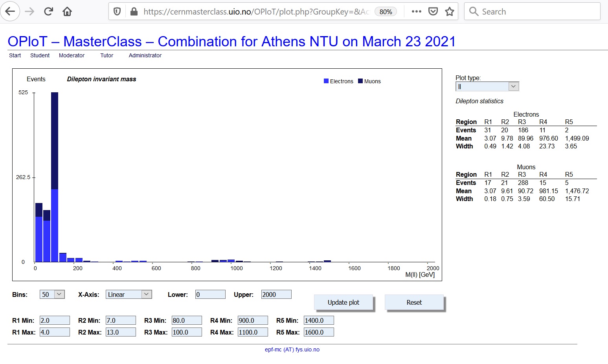Viewport: 608px width, 364px height.
Task: Click the Lower bound field
Action: click(210, 294)
